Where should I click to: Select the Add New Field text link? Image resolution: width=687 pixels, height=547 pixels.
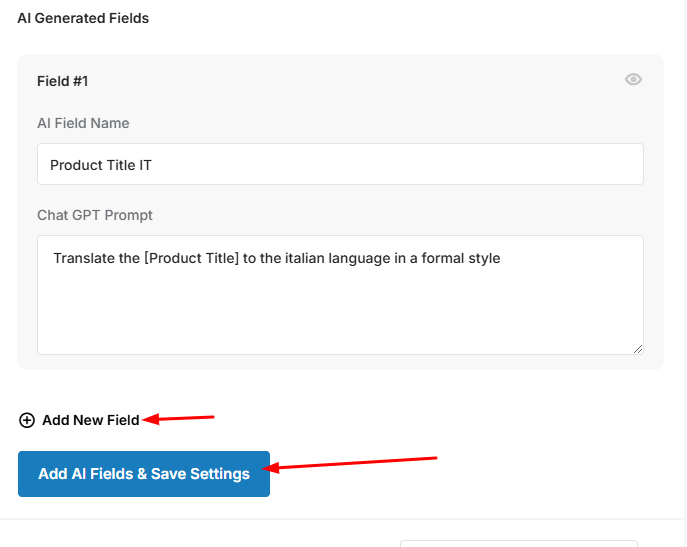pos(91,420)
